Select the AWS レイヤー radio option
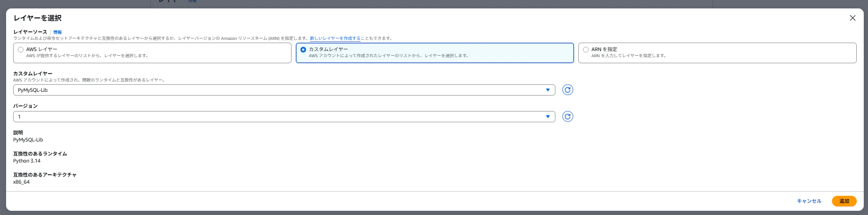The width and height of the screenshot is (868, 215). [x=21, y=50]
